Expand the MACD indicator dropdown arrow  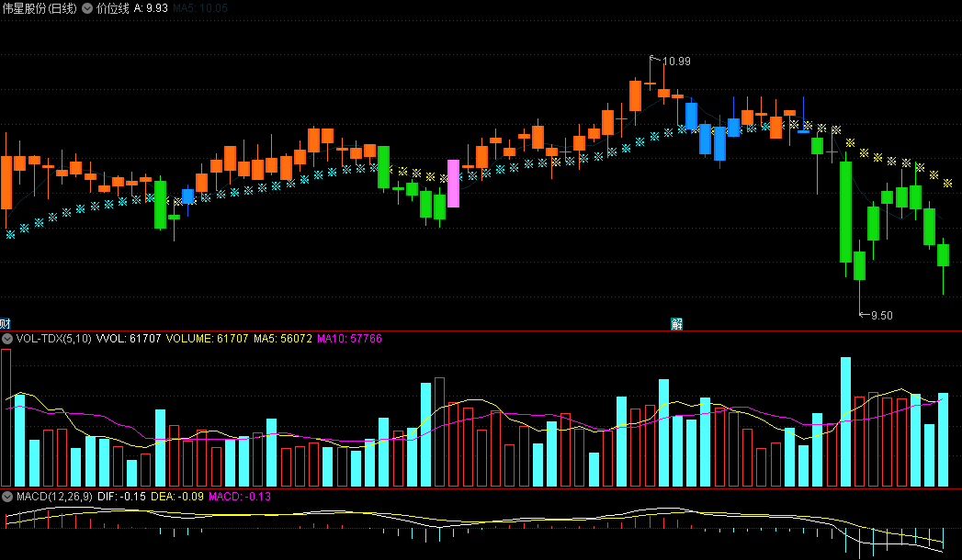coord(6,497)
